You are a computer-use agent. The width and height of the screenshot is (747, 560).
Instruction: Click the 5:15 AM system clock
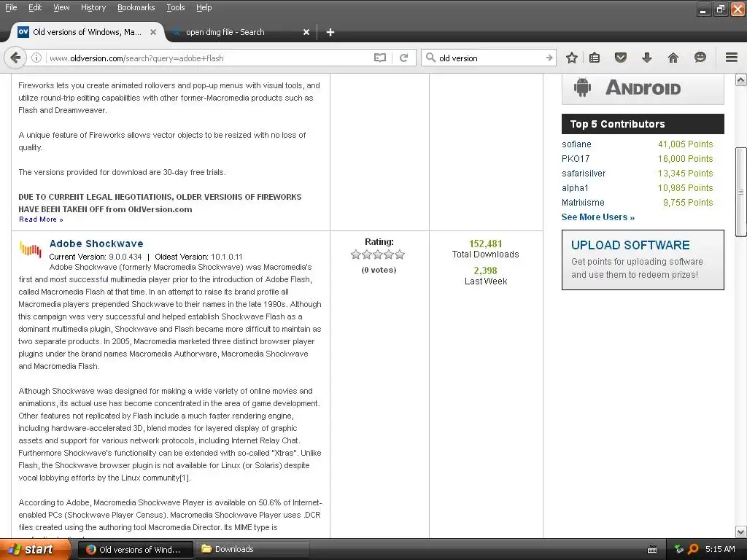(720, 549)
